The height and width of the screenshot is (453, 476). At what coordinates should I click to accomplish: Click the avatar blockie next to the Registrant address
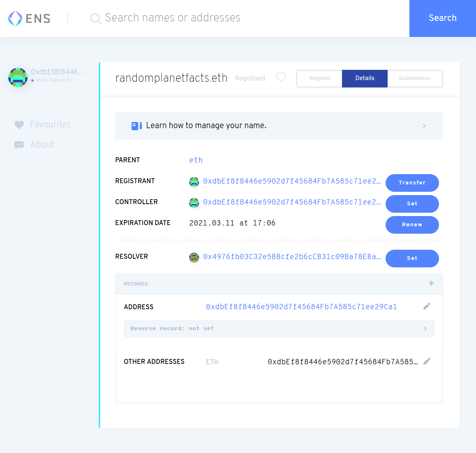pos(194,182)
